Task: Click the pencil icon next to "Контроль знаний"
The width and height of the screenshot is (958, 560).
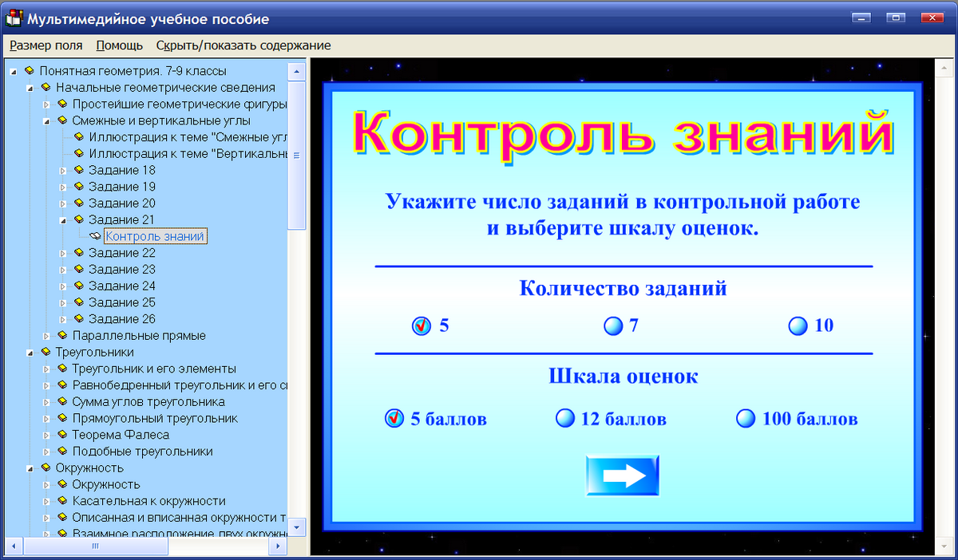Action: point(95,236)
